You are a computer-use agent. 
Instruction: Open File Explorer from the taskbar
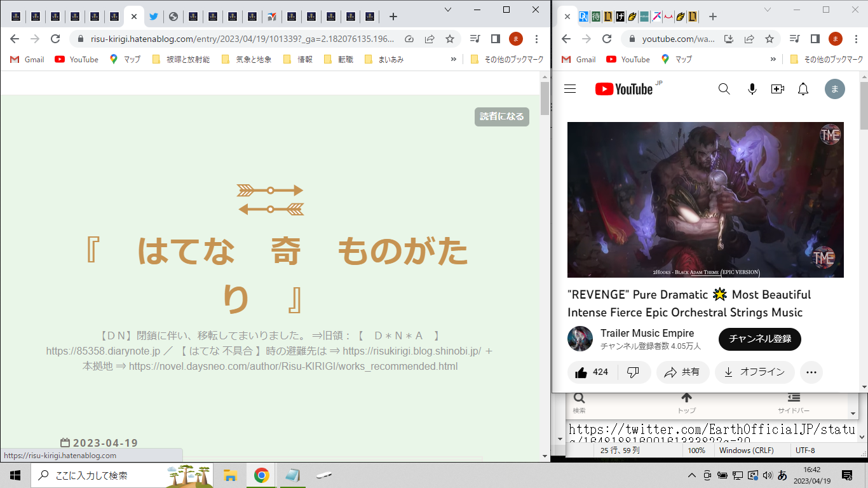click(230, 475)
